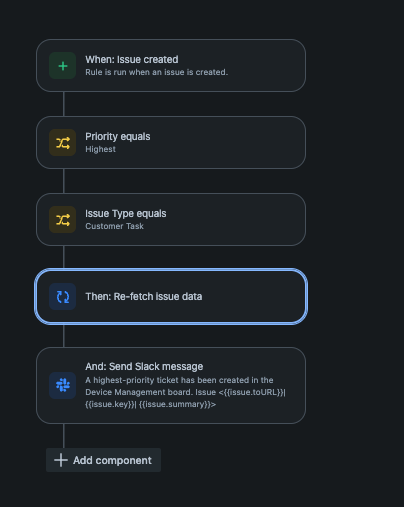
Task: Click the Add component button label
Action: point(112,460)
